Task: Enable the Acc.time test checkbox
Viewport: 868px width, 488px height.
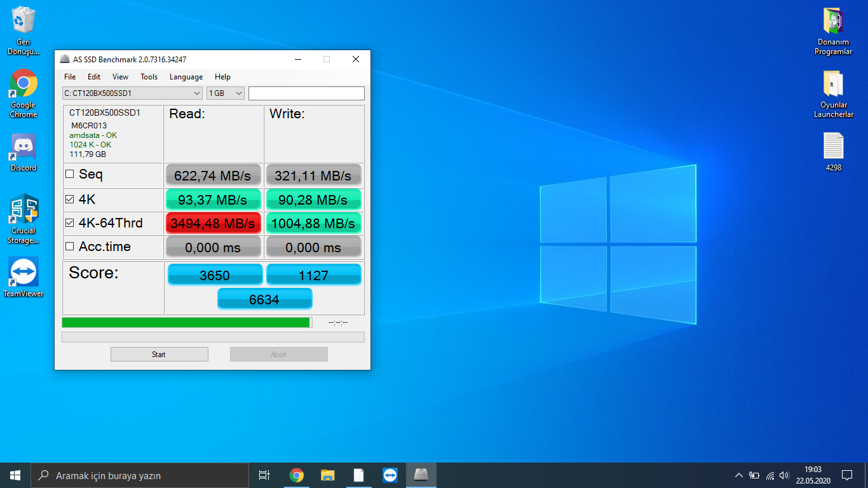Action: point(69,247)
